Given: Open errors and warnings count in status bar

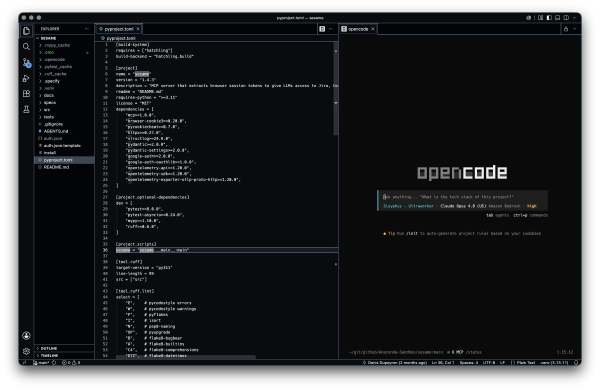Looking at the screenshot, I should [71, 362].
